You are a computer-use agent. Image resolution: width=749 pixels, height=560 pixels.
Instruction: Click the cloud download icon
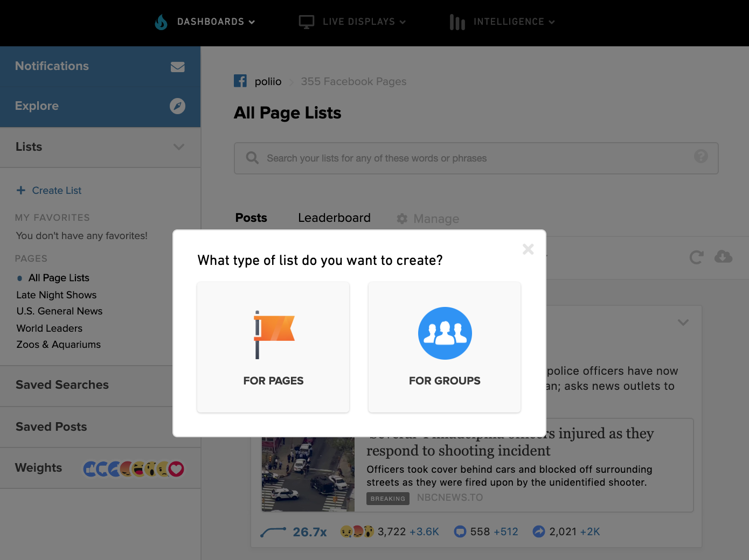click(x=723, y=257)
